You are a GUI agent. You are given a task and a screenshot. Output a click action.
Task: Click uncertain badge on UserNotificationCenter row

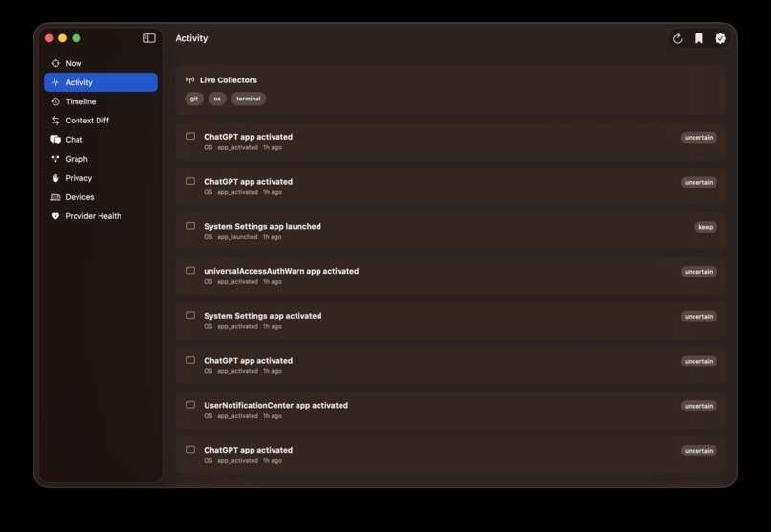coord(698,406)
